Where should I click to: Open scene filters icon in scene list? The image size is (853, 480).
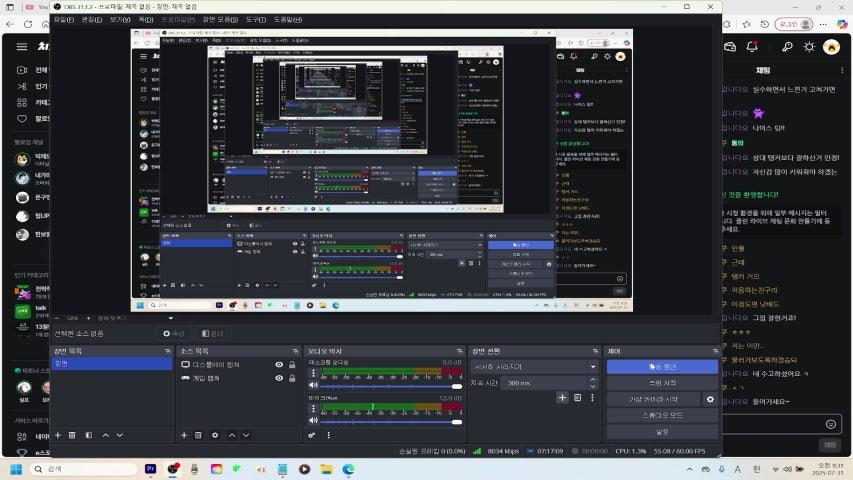point(89,435)
